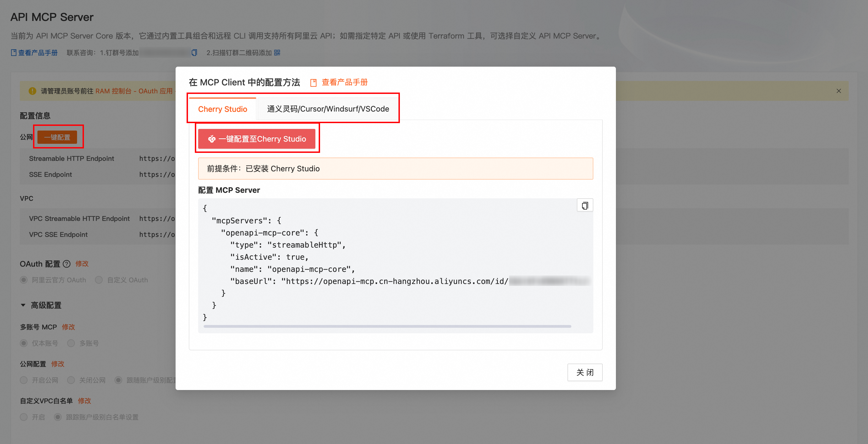Click the OAuth 配置 help question icon
Viewport: 868px width, 444px height.
click(67, 264)
